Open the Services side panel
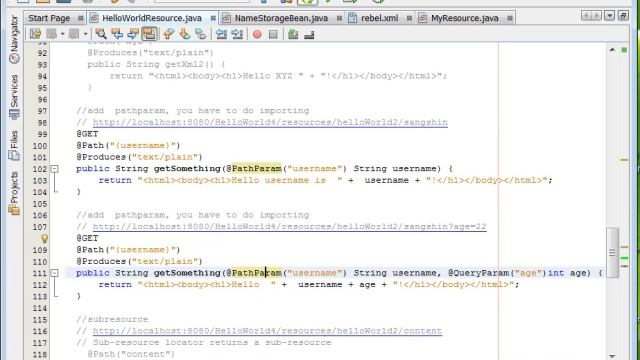640x360 pixels. [x=14, y=97]
